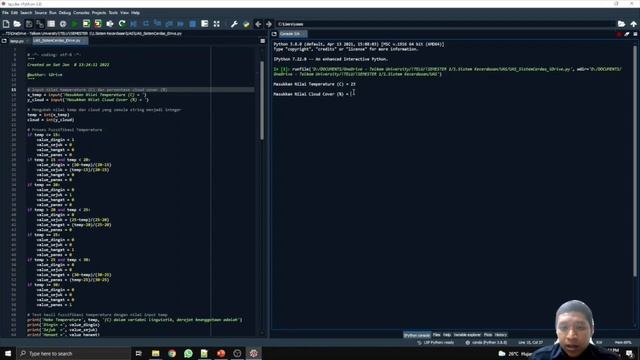Screen dimensions: 640x360
Task: Open the Tools menu
Action: coord(113,13)
